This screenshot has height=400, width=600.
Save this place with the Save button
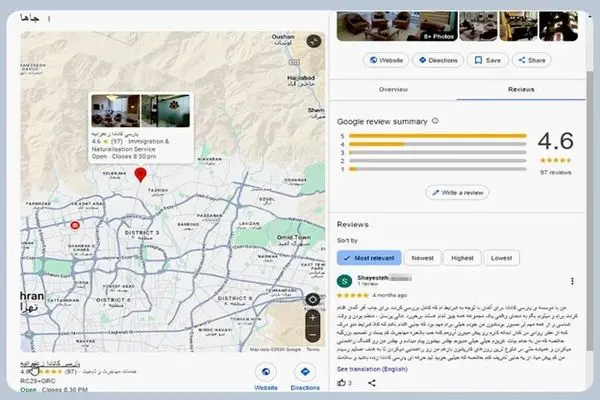pyautogui.click(x=487, y=60)
